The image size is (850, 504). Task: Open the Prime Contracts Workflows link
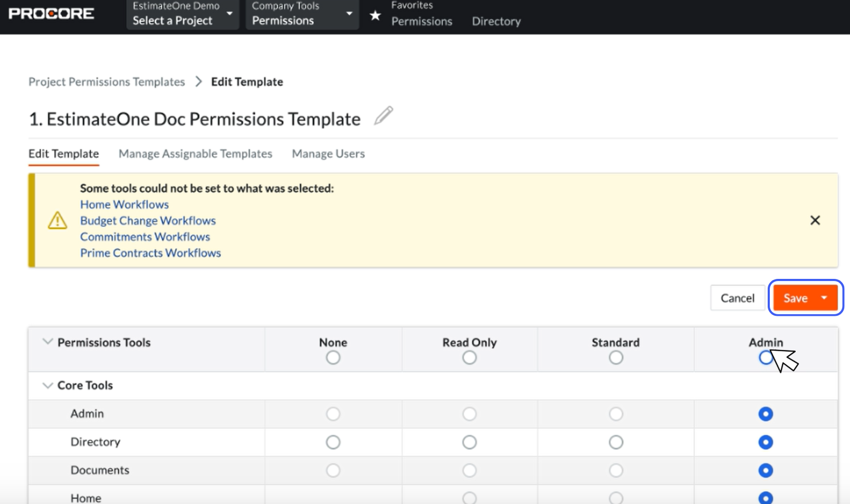150,253
